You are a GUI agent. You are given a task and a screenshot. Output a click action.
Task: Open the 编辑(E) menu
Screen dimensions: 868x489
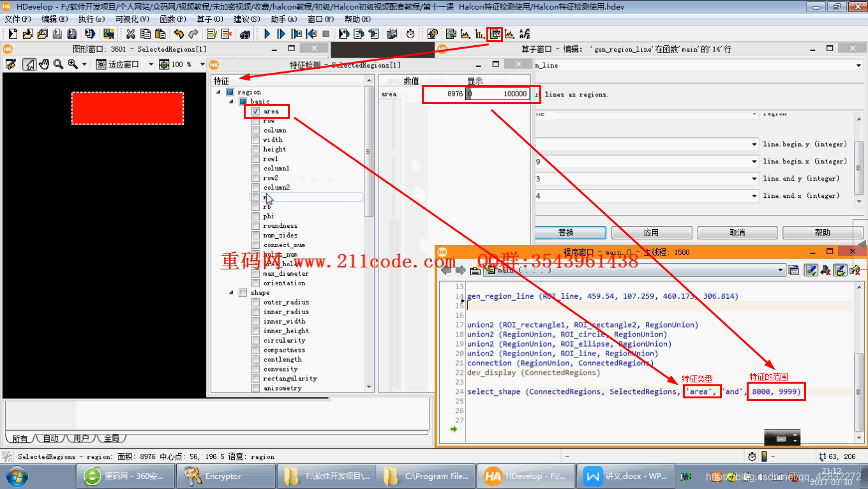[x=54, y=19]
